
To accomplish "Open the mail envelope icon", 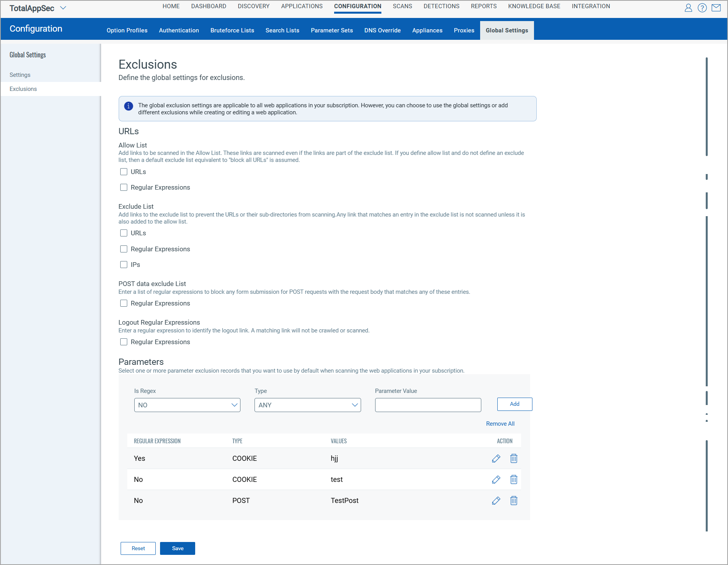I will pos(716,8).
